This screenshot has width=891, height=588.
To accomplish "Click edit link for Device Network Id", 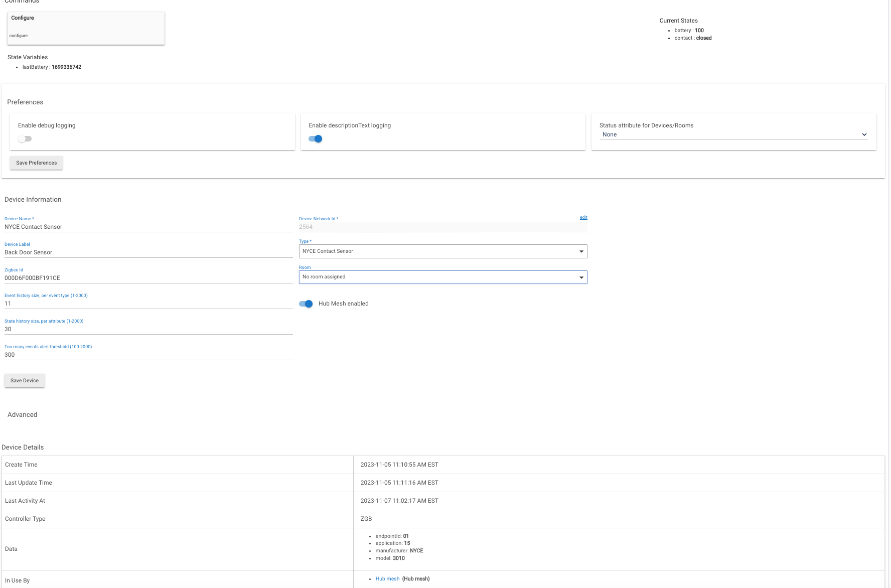I will click(x=583, y=217).
